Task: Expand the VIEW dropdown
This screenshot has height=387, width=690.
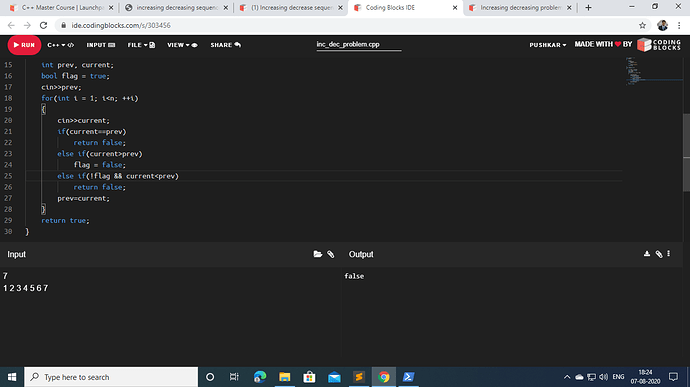Action: point(182,45)
